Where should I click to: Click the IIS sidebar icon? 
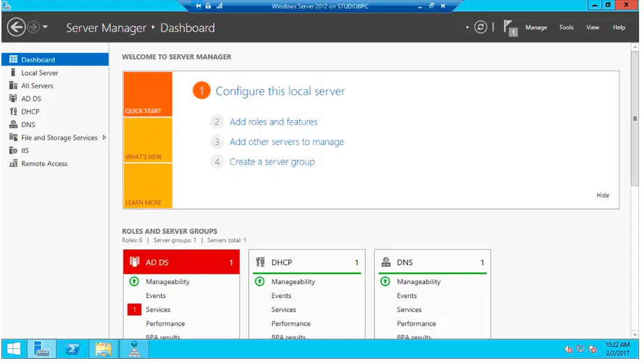(13, 151)
